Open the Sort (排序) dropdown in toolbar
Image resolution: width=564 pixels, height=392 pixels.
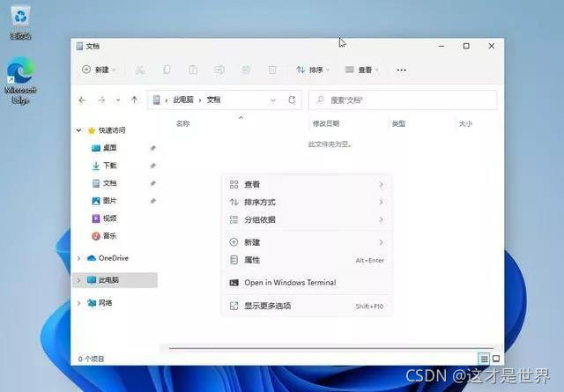click(313, 70)
